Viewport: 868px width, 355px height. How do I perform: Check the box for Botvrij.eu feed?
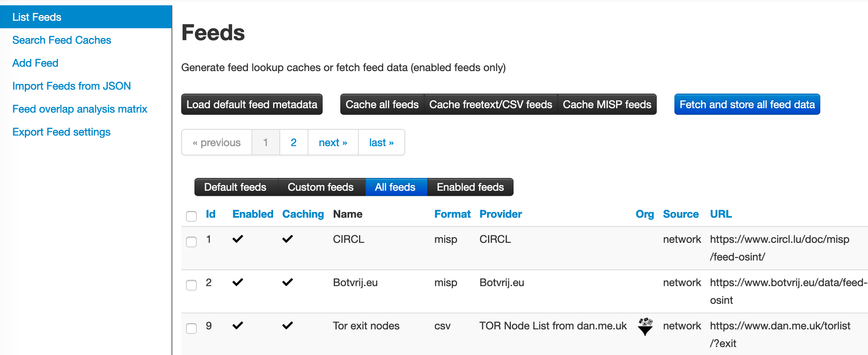(x=191, y=285)
